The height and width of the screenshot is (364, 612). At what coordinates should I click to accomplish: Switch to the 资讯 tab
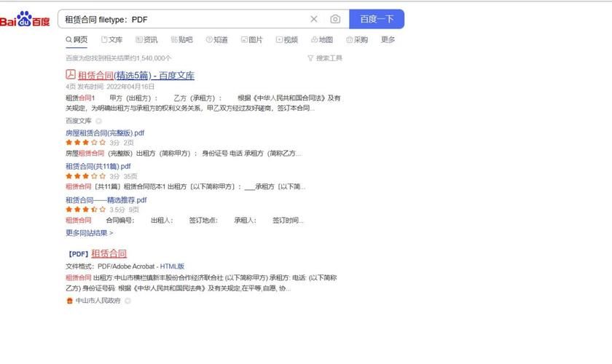(x=146, y=40)
